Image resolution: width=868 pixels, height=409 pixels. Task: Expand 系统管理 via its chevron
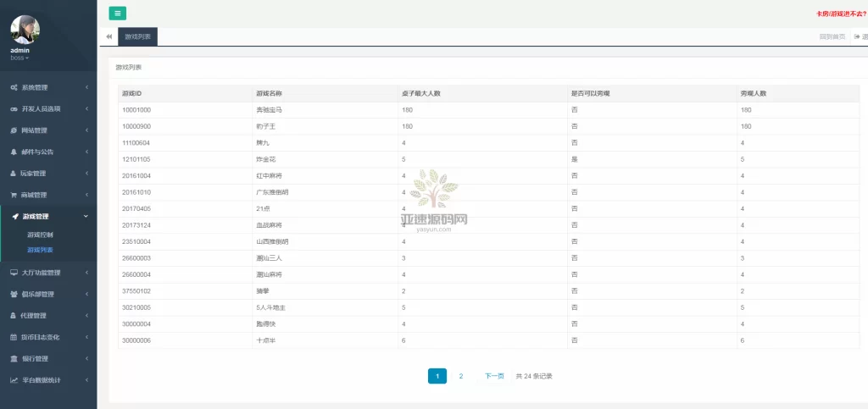click(87, 87)
